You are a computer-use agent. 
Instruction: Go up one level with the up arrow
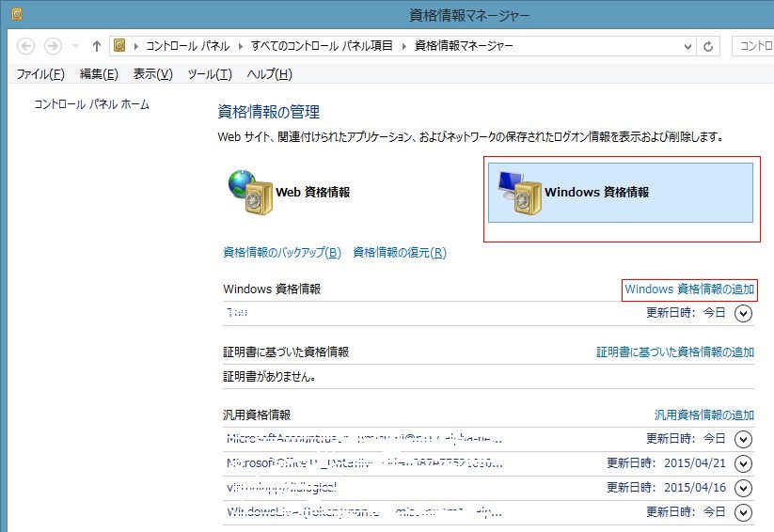[97, 46]
